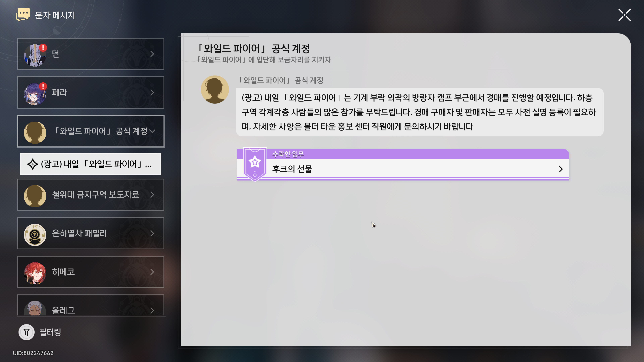Open the 은하열차 패밀리 chat entry
Viewport: 644px width, 362px height.
(91, 233)
